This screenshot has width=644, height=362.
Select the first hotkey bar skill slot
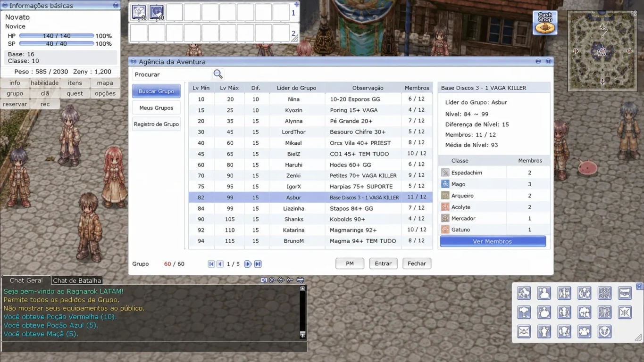point(139,12)
